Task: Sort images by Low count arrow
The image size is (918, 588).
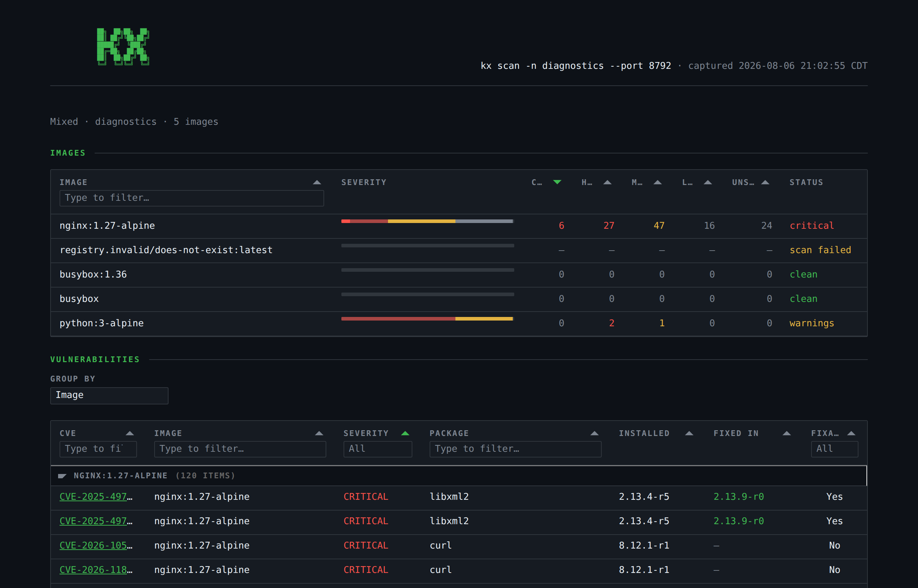Action: click(708, 182)
